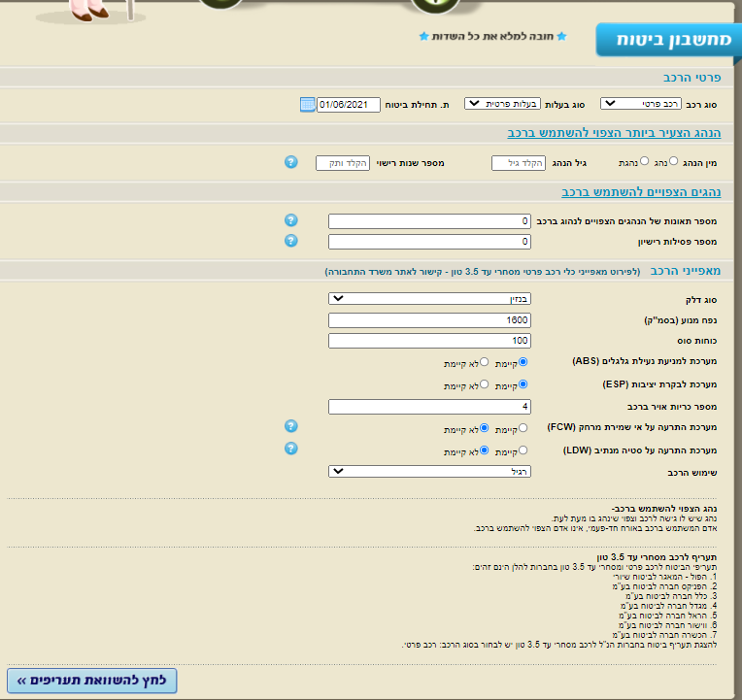Click help icon for number of accidents

291,220
